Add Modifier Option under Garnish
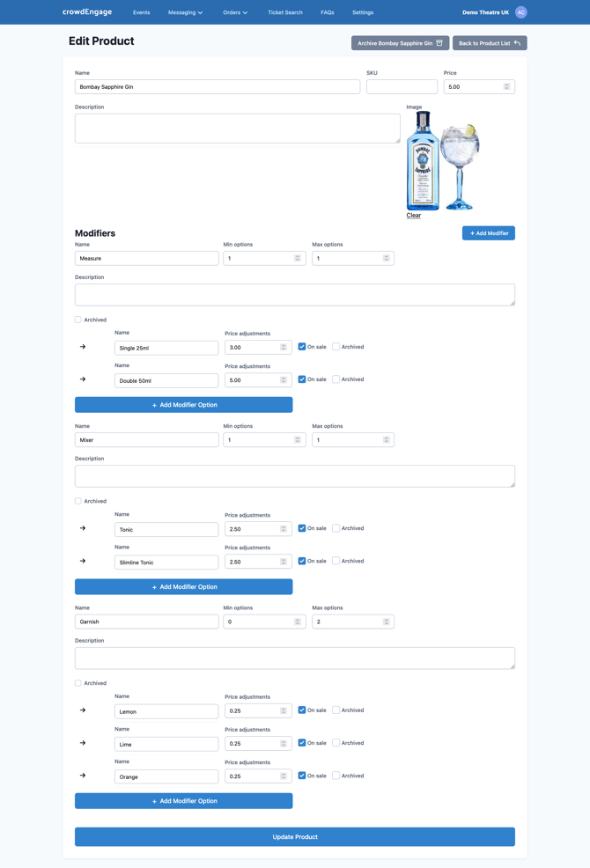 184,800
